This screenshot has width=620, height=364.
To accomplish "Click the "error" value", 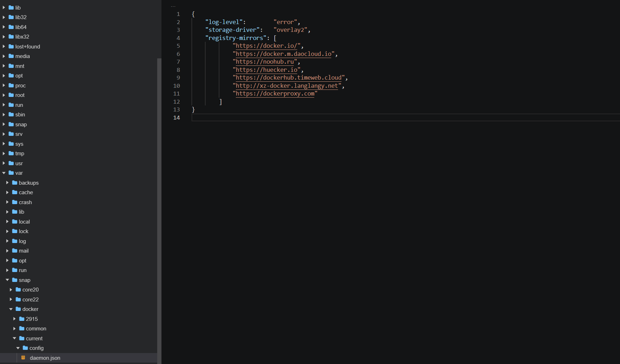I will click(x=285, y=22).
